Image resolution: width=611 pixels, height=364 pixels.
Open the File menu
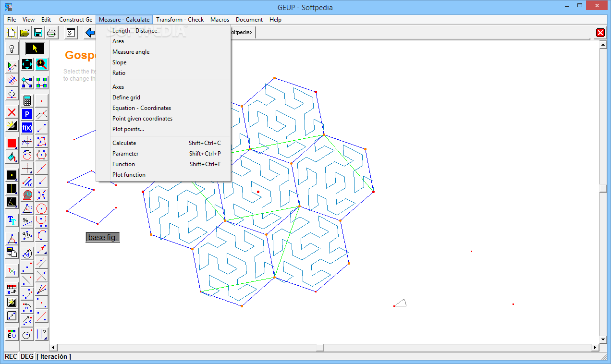click(12, 20)
